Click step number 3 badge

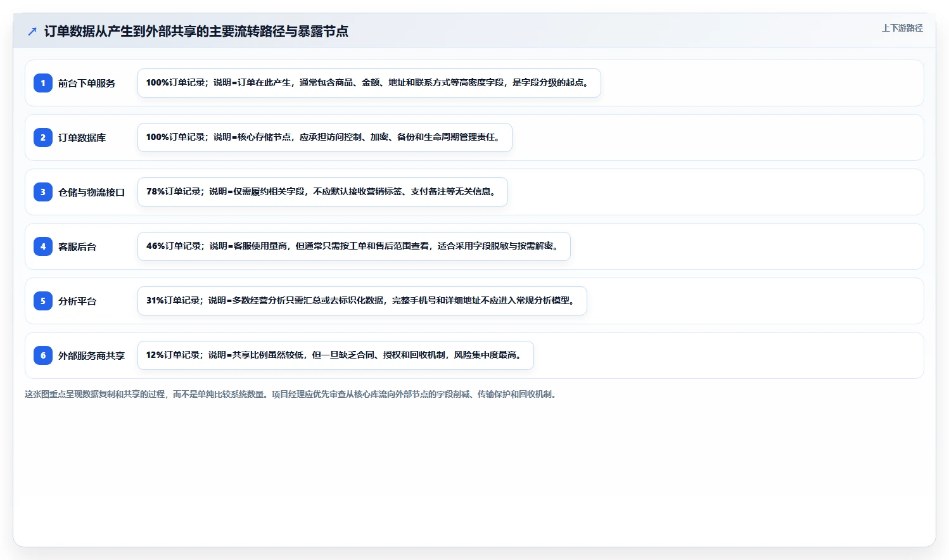click(43, 192)
